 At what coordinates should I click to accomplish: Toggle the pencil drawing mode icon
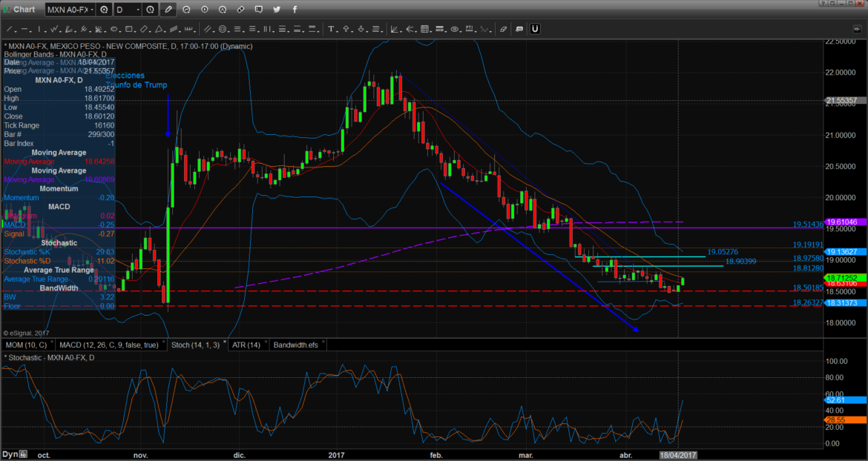point(169,10)
